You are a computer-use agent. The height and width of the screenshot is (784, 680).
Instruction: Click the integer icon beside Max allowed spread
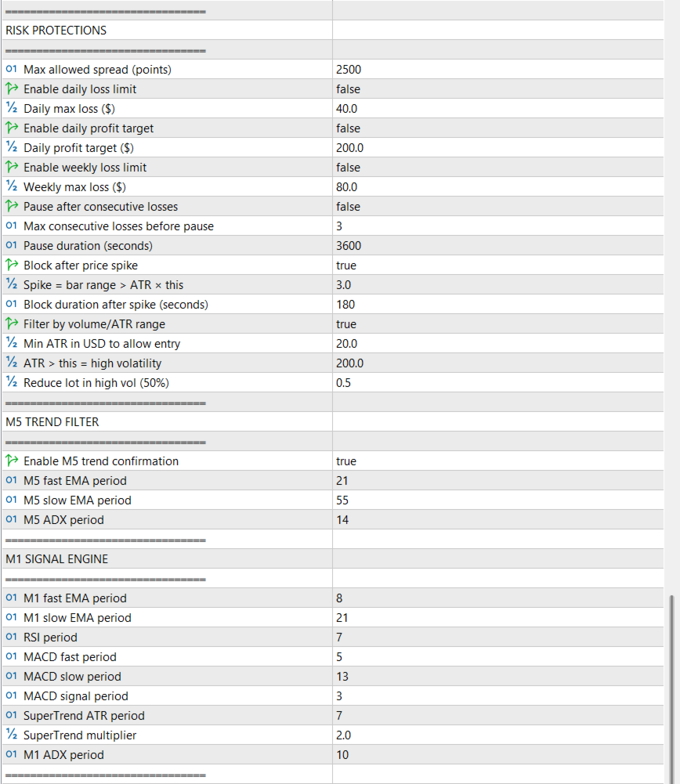click(11, 70)
